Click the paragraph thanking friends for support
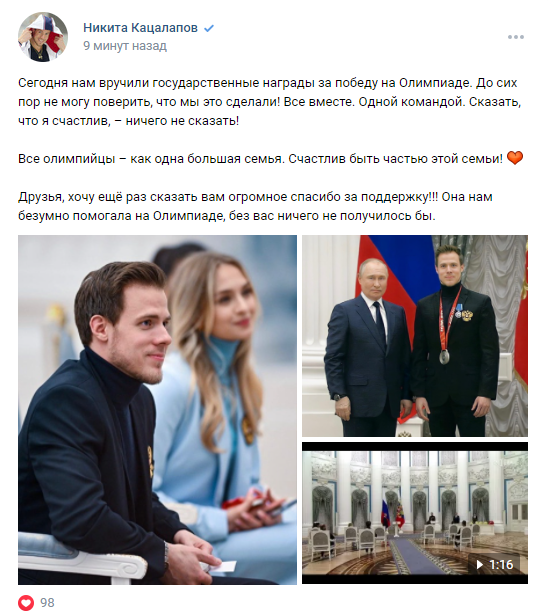Viewport: 548px width, 614px height. [255, 206]
